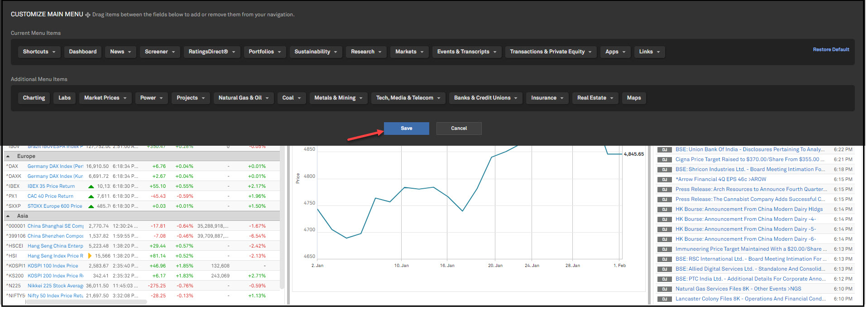
Task: Click green up arrow in IBEX 35 row
Action: point(91,186)
